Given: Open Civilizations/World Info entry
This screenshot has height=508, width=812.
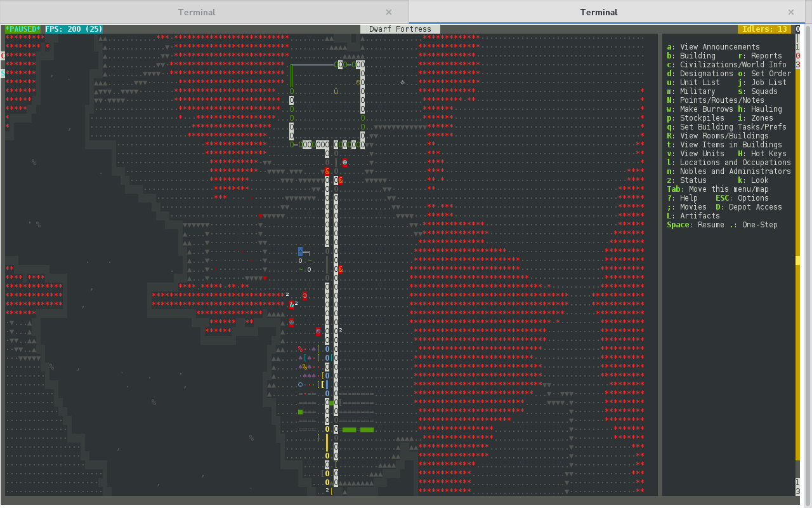Looking at the screenshot, I should coord(726,65).
